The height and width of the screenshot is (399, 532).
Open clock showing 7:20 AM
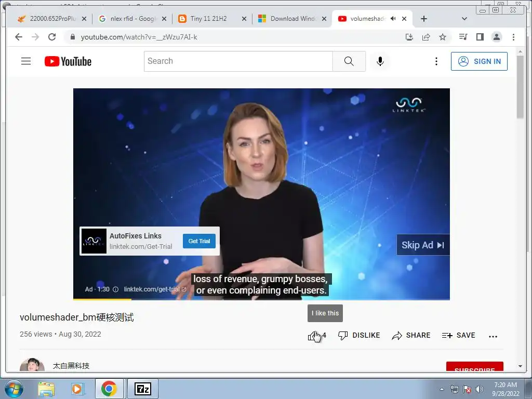point(505,389)
